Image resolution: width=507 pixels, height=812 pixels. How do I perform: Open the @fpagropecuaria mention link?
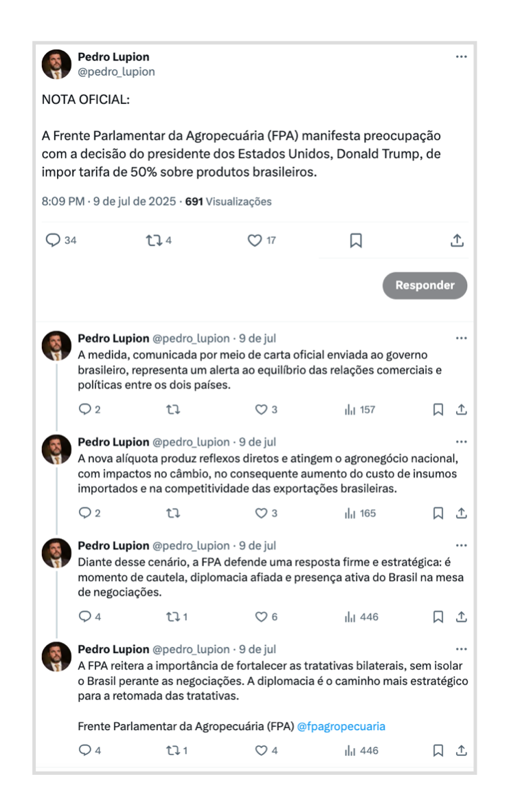tap(341, 726)
